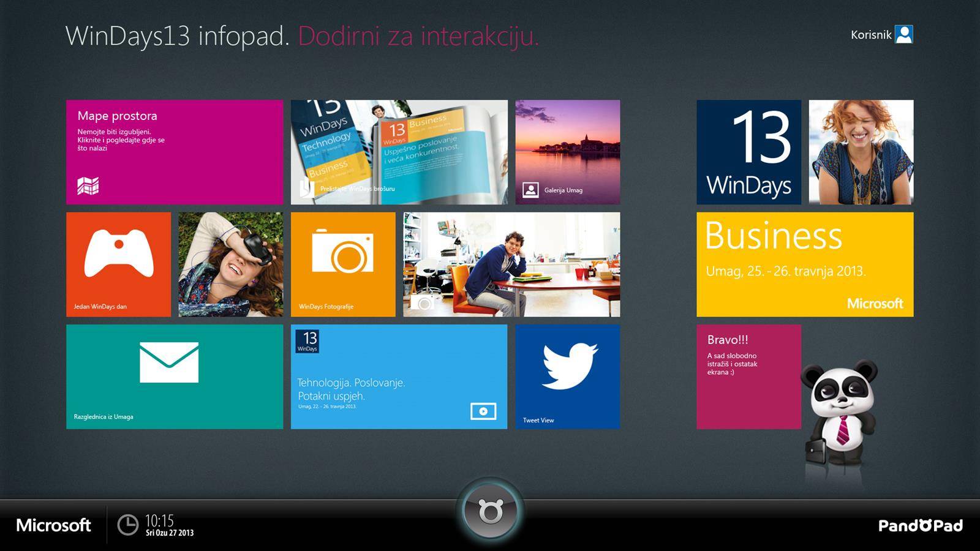
Task: Click the Dodirni za interakciju heading
Action: tap(418, 37)
